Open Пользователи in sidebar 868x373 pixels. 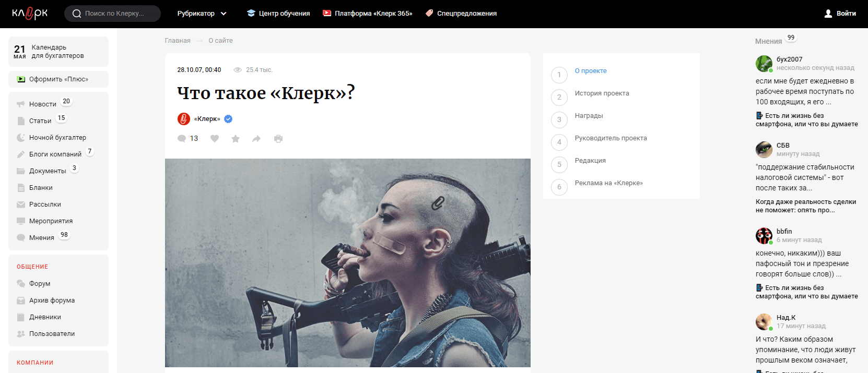click(52, 333)
